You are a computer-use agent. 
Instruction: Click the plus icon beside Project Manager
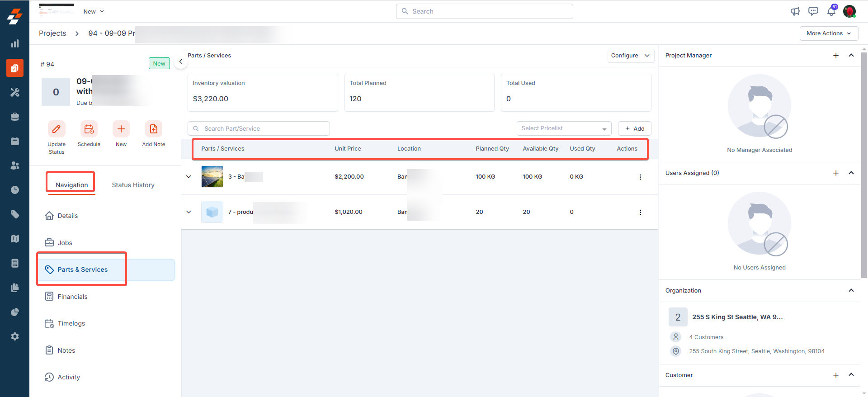(x=836, y=56)
